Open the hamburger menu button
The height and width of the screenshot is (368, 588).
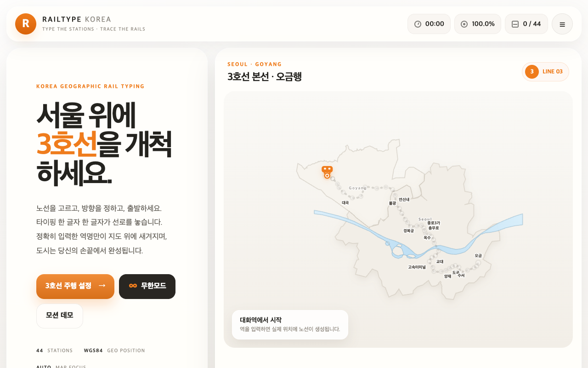[562, 24]
